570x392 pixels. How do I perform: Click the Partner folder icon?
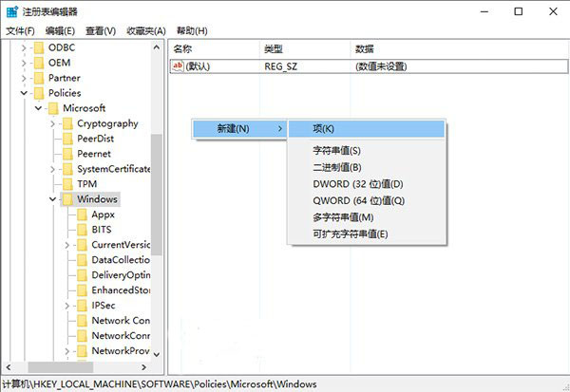point(39,78)
